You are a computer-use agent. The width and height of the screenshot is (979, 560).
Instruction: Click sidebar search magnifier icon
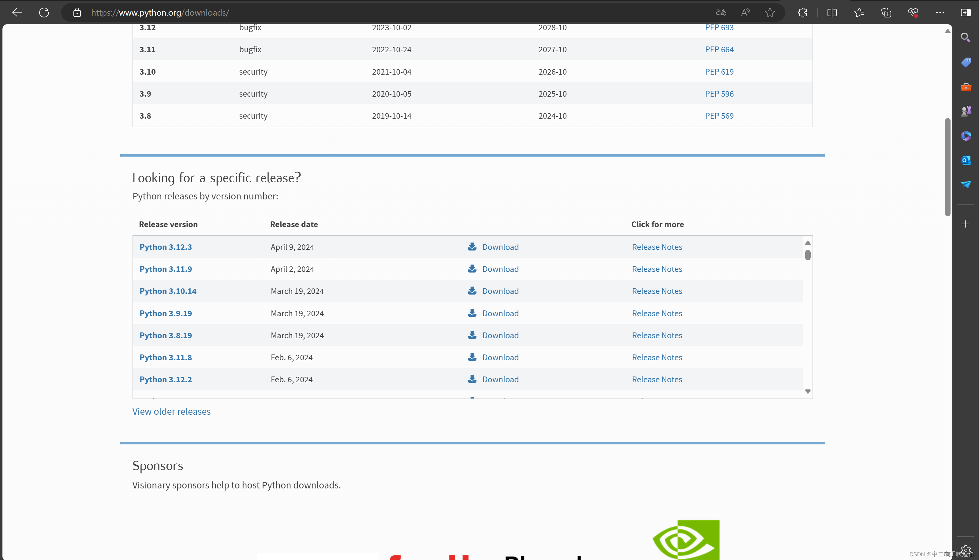(965, 37)
